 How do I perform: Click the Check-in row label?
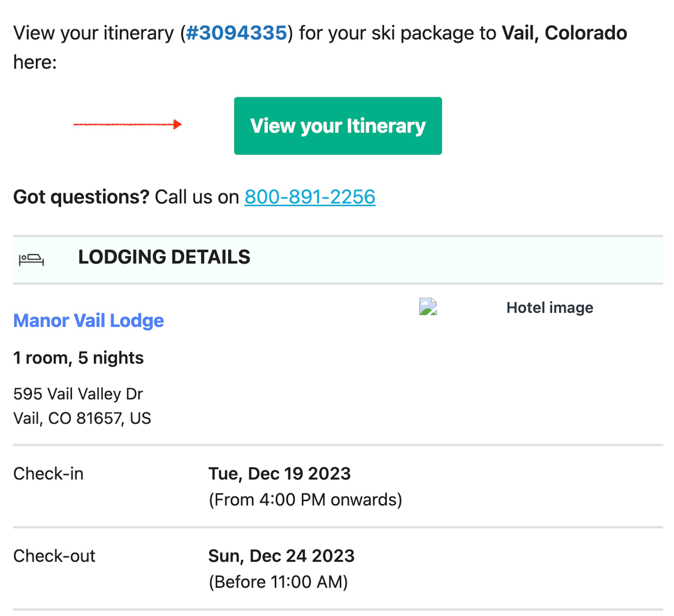tap(48, 474)
